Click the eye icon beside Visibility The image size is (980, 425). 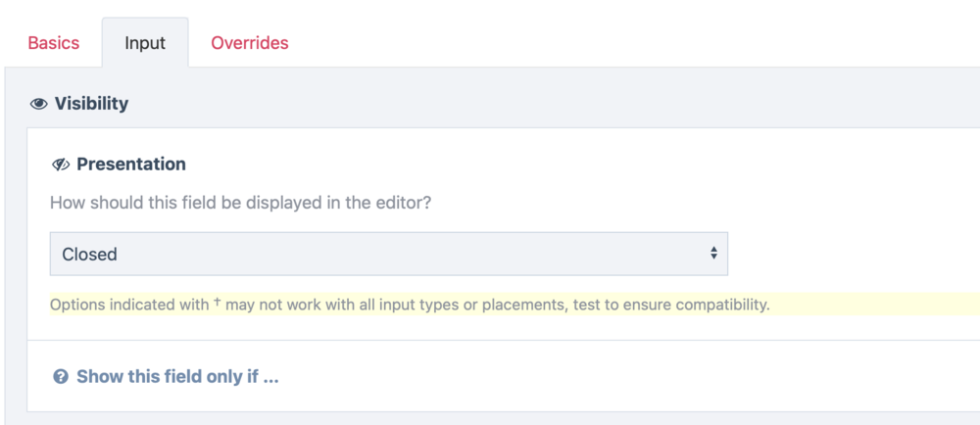coord(39,103)
